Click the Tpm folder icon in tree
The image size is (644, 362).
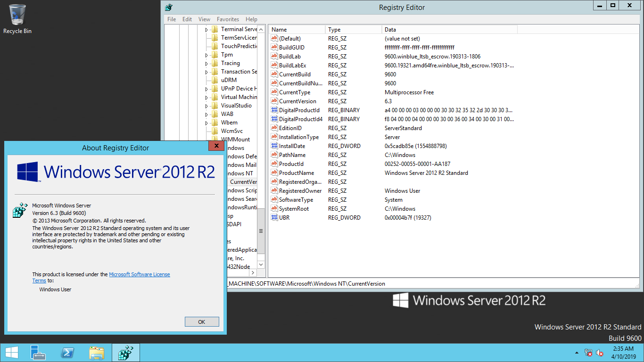coord(215,55)
